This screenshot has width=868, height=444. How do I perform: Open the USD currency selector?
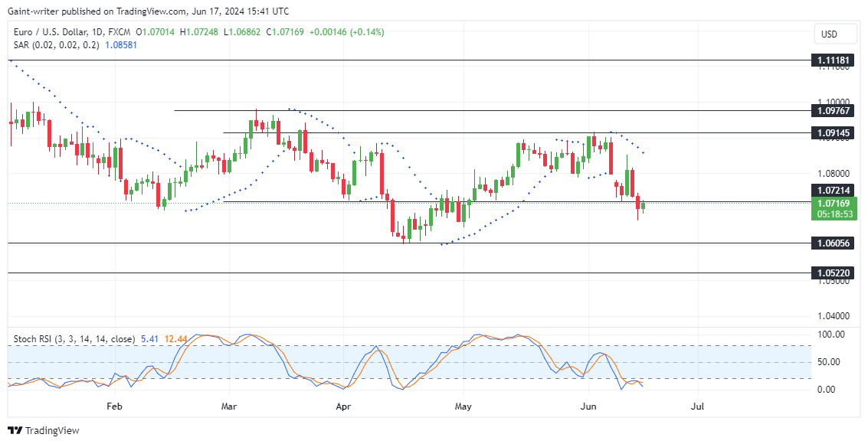[835, 34]
